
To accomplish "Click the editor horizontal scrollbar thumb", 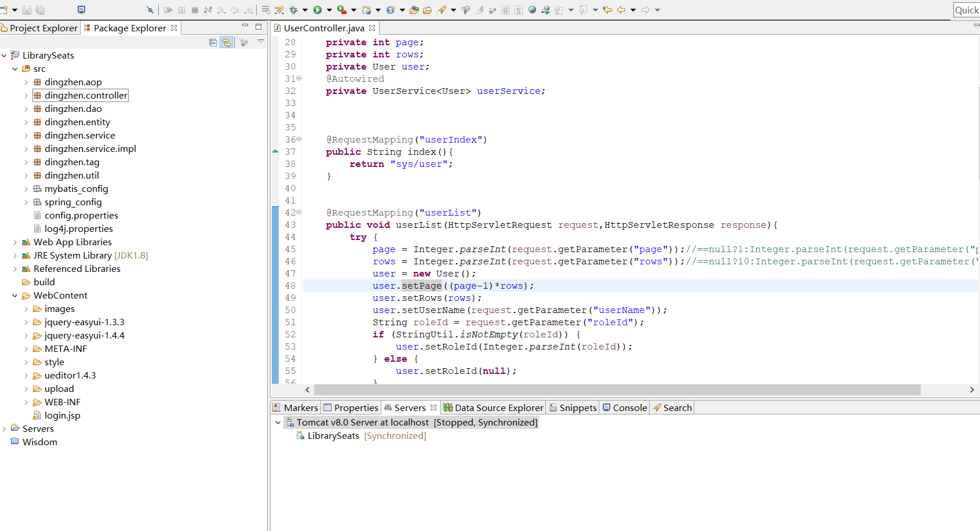I will (x=617, y=390).
